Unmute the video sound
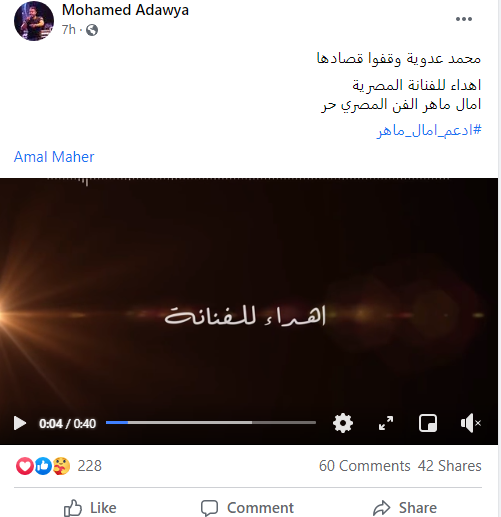Viewport: 501px width, 517px height. (471, 423)
